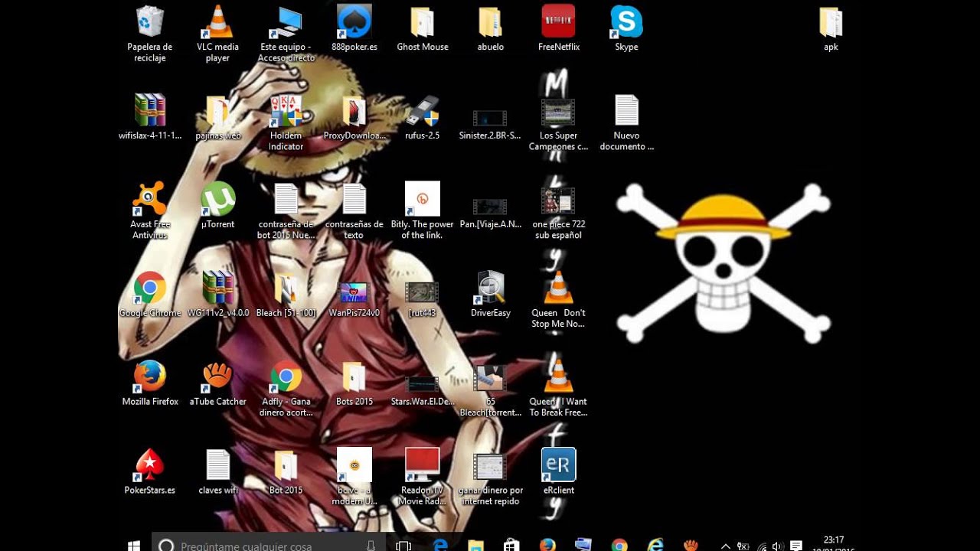
Task: Launch Google Chrome from desktop
Action: [150, 295]
